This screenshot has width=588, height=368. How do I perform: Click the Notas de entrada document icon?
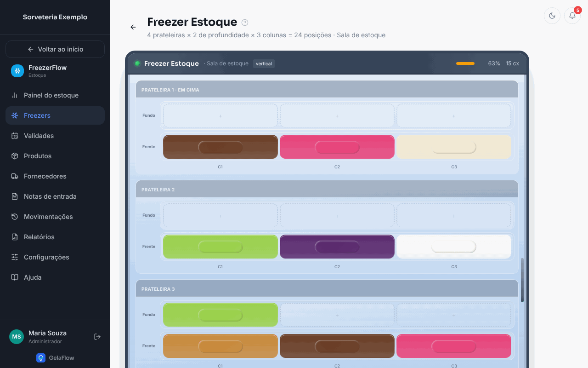click(x=15, y=196)
